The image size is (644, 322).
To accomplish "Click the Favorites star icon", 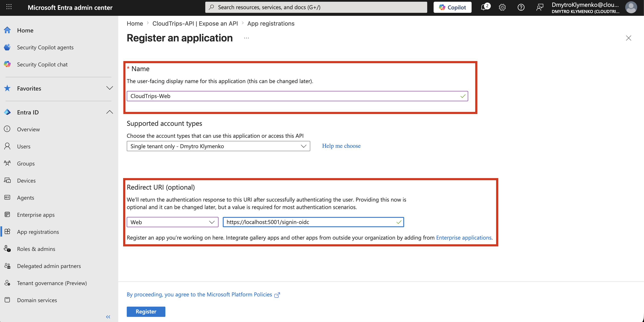I will click(x=7, y=88).
